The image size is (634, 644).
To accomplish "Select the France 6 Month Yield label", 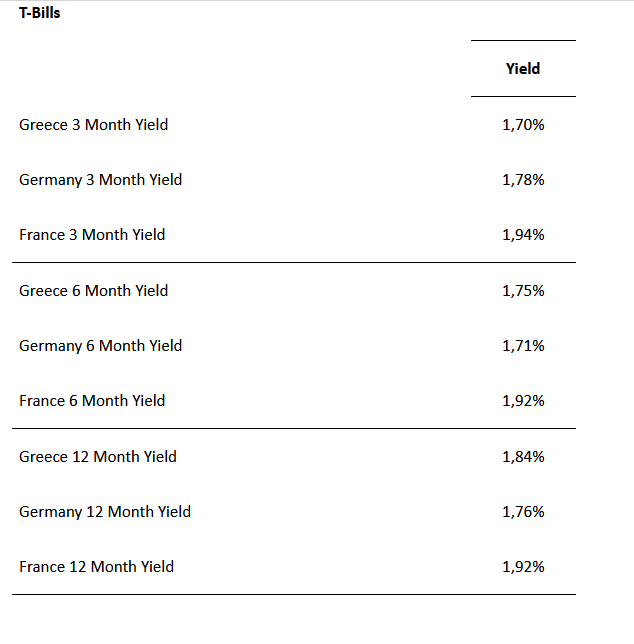I will tap(92, 401).
